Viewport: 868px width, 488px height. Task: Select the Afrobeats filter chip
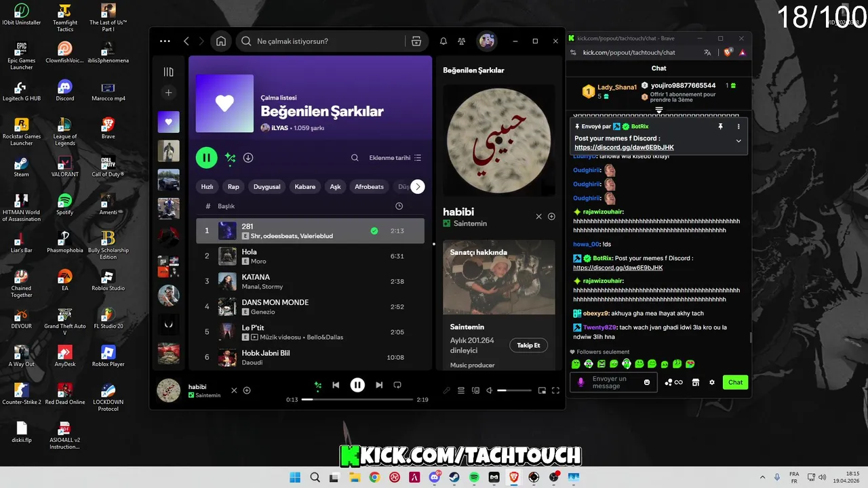pyautogui.click(x=369, y=186)
